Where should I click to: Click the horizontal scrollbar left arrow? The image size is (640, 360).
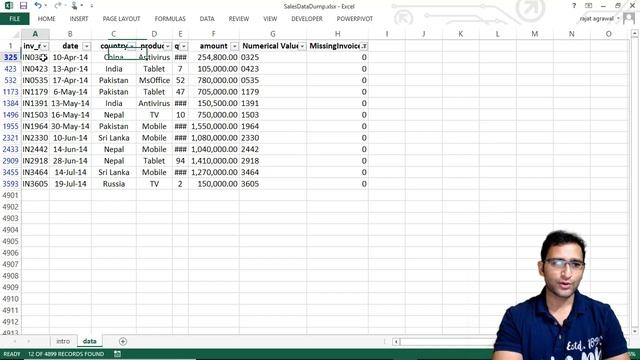click(x=396, y=342)
